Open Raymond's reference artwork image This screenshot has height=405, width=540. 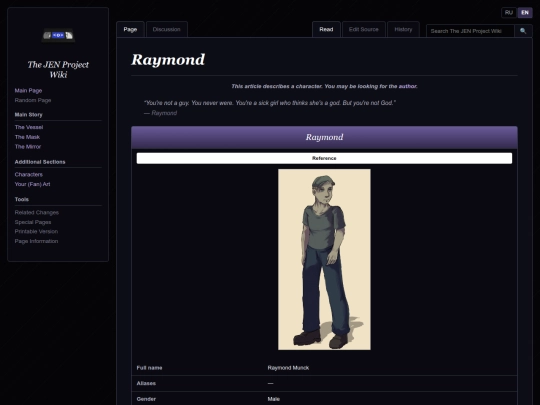click(x=324, y=259)
